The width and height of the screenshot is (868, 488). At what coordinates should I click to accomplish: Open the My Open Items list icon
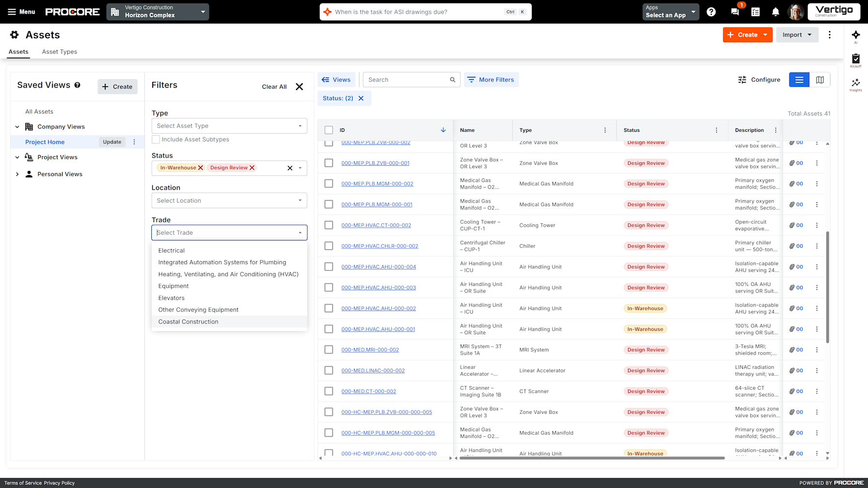pos(755,12)
